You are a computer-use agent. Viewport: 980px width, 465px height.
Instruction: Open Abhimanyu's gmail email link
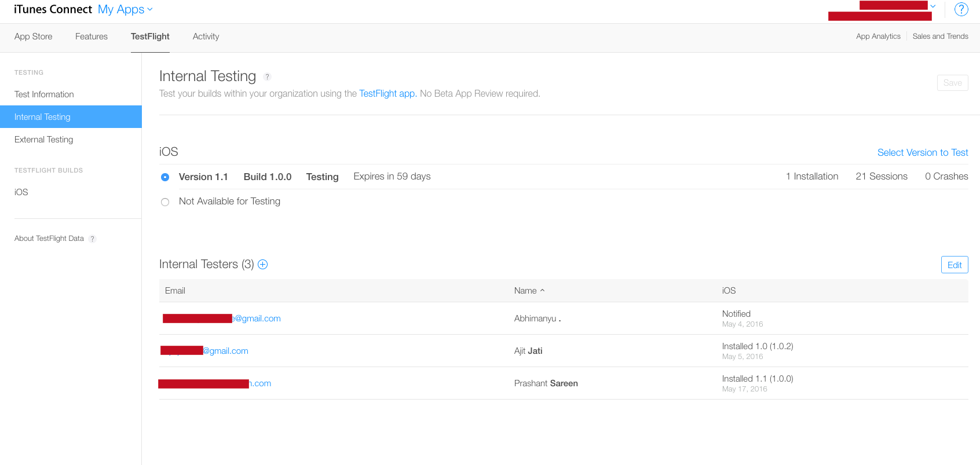coord(222,318)
